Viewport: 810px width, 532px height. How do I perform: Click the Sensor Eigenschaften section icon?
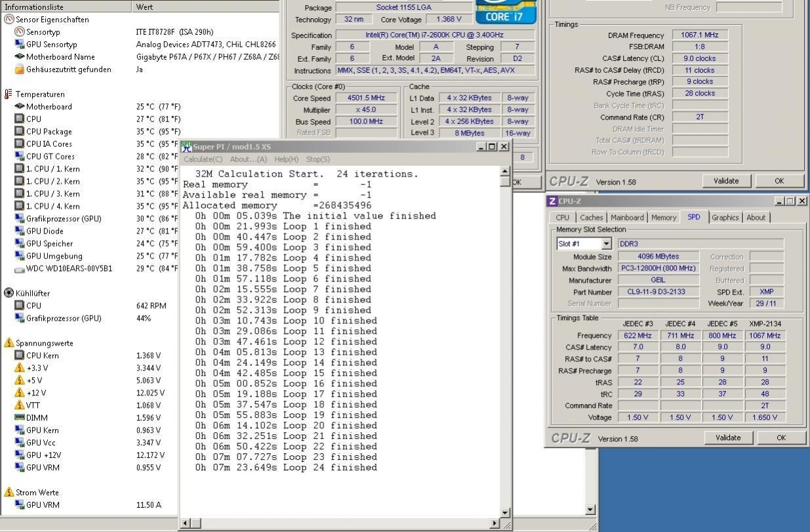pyautogui.click(x=9, y=19)
